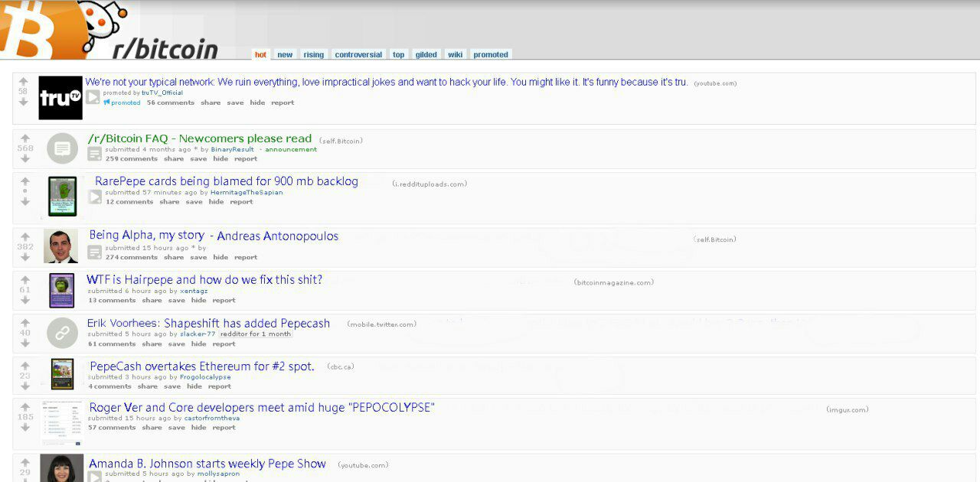This screenshot has width=980, height=482.
Task: Click the link icon thumbnail for Shapeshift post
Action: coord(62,333)
